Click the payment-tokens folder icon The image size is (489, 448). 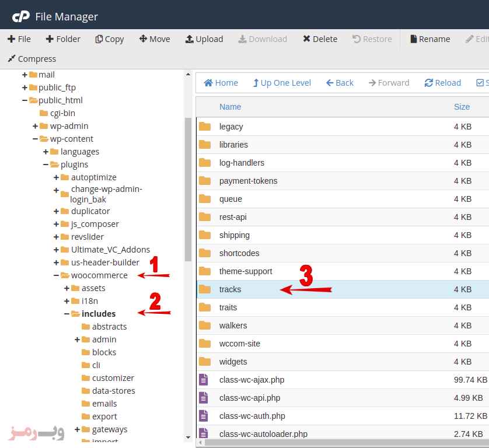point(205,180)
